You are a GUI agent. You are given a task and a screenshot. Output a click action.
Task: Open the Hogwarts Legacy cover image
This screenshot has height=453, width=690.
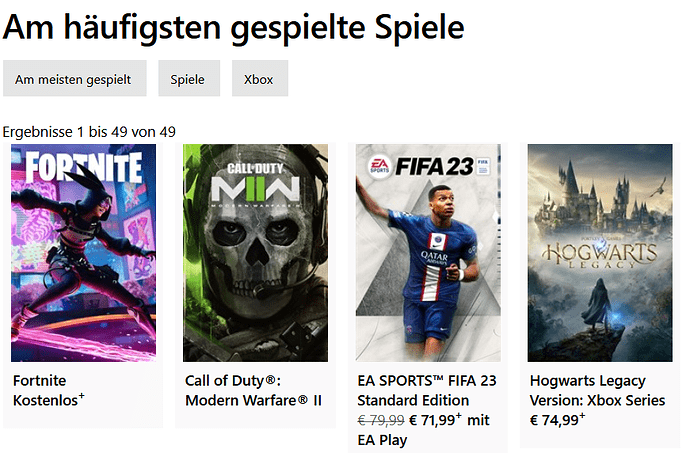coord(600,253)
